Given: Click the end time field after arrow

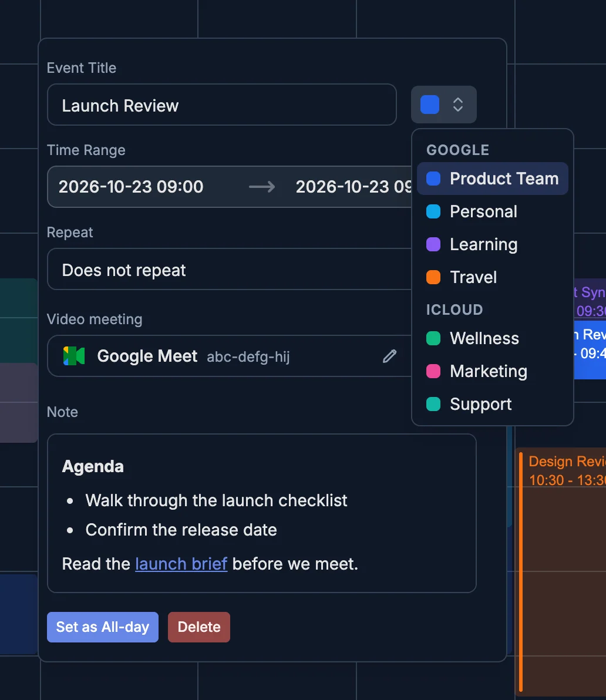Looking at the screenshot, I should click(x=353, y=187).
